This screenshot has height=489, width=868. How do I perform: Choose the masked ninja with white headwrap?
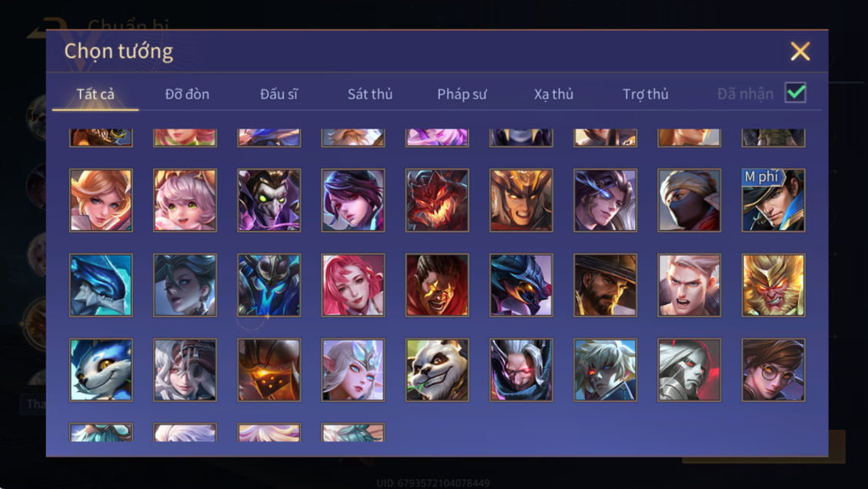pyautogui.click(x=689, y=200)
